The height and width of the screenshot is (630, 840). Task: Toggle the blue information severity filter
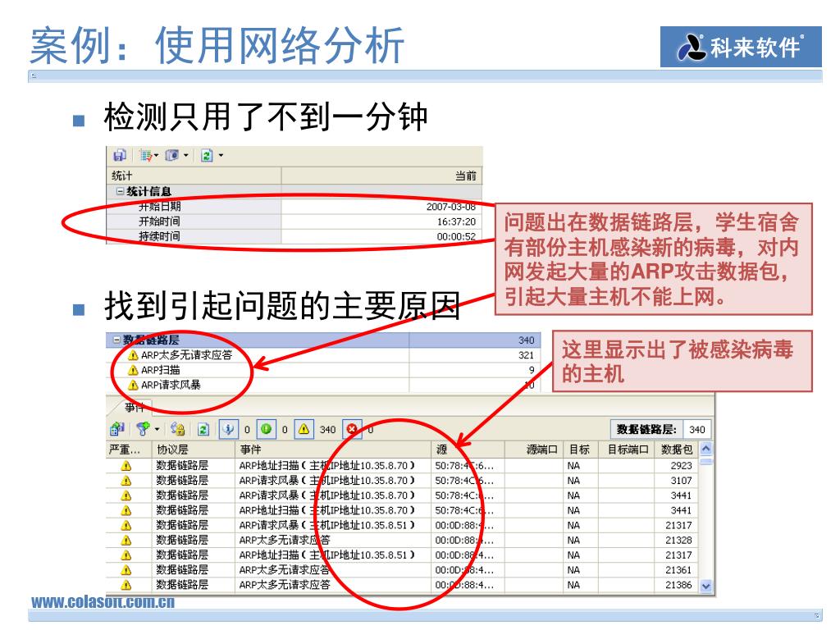point(229,429)
